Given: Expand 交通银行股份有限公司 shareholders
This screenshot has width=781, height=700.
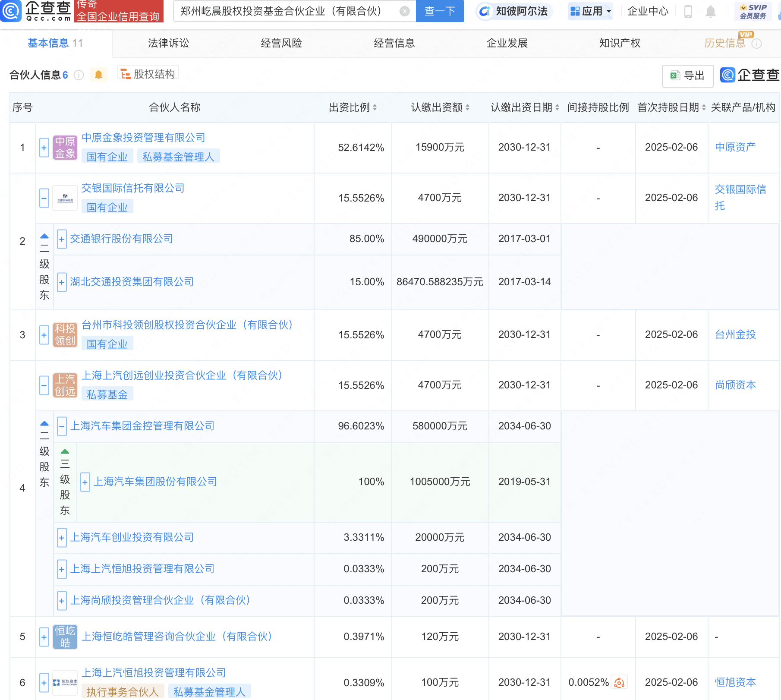Looking at the screenshot, I should (x=62, y=239).
